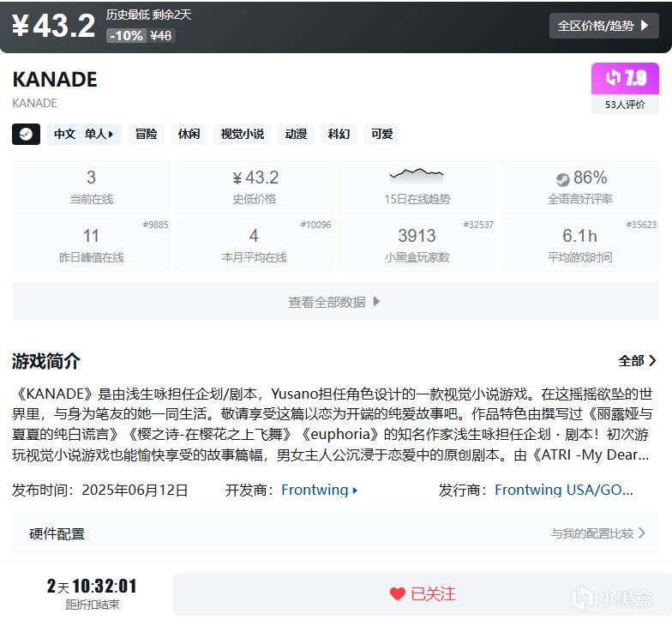672x626 pixels.
Task: Click the game description paragraph
Action: (x=333, y=424)
